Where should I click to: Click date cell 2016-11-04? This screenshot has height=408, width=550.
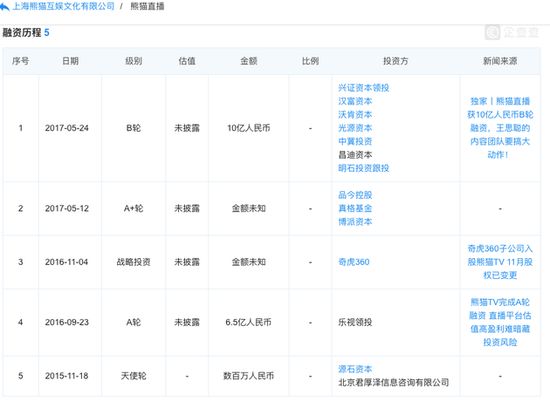[x=67, y=262]
